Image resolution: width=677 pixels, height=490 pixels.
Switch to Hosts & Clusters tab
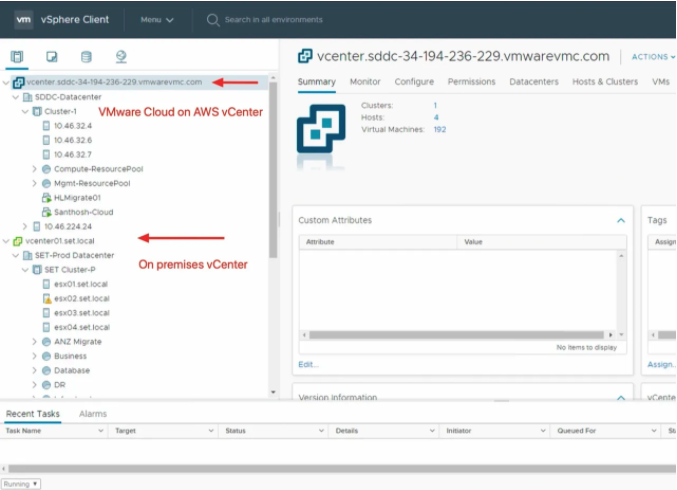605,82
